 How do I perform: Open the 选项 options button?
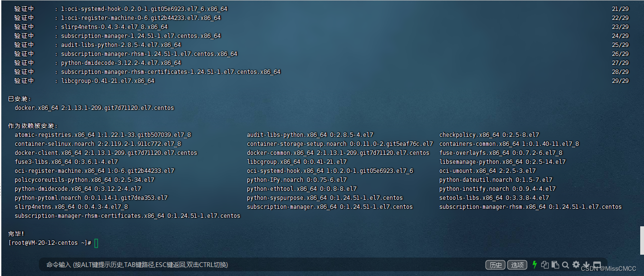[517, 265]
